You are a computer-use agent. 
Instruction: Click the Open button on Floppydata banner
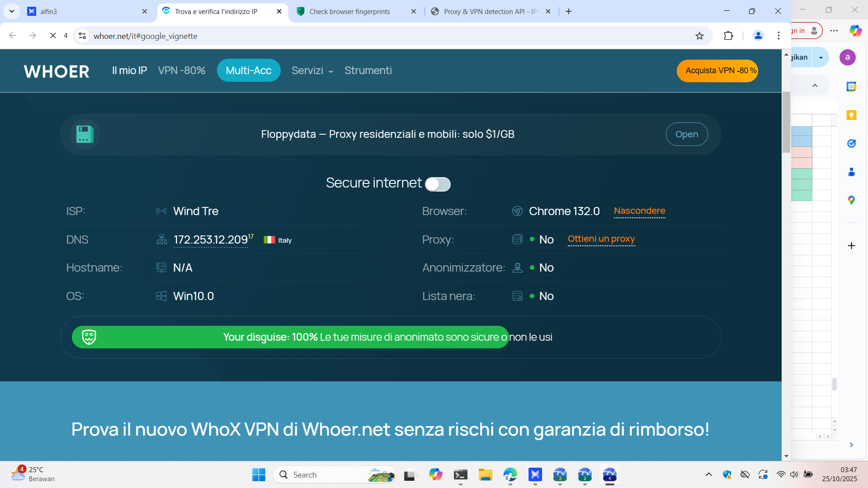point(687,134)
